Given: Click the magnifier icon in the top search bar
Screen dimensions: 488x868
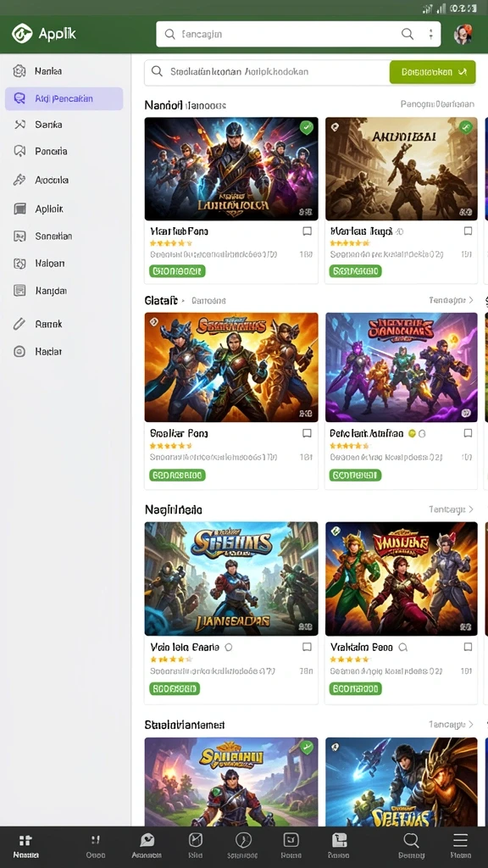Looking at the screenshot, I should point(408,34).
